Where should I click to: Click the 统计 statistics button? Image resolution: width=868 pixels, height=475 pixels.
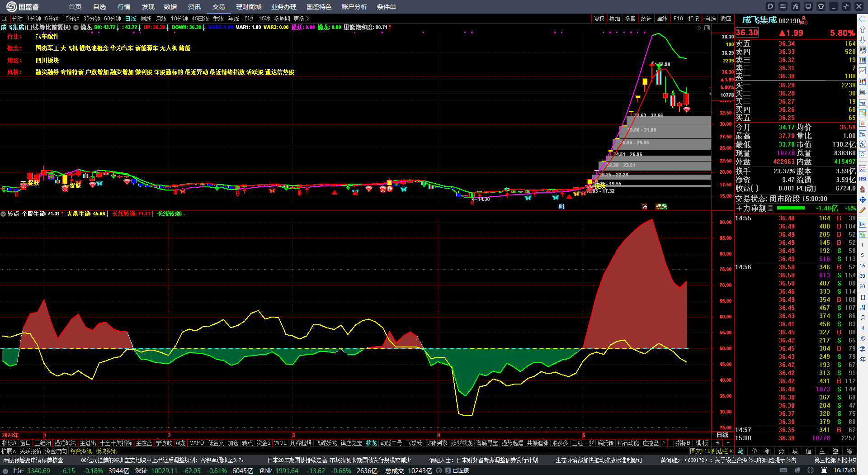[646, 19]
